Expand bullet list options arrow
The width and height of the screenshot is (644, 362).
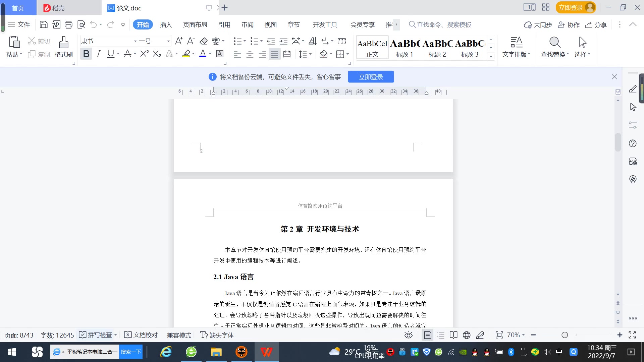(x=245, y=41)
